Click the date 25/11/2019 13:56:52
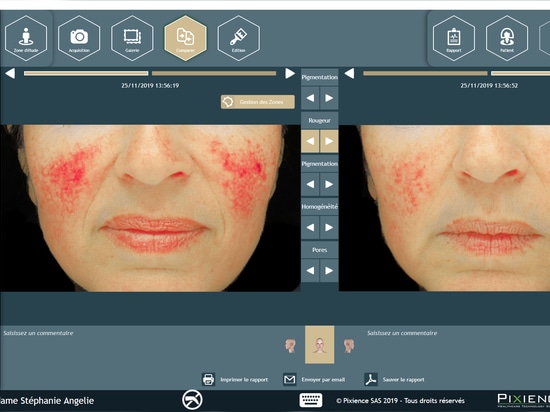This screenshot has height=412, width=550. pos(489,86)
